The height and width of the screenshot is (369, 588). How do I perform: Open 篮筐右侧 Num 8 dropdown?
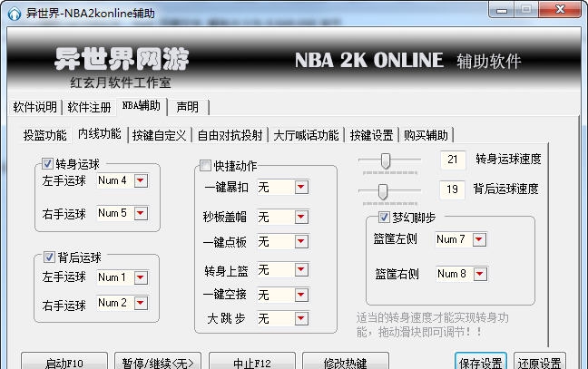(480, 274)
